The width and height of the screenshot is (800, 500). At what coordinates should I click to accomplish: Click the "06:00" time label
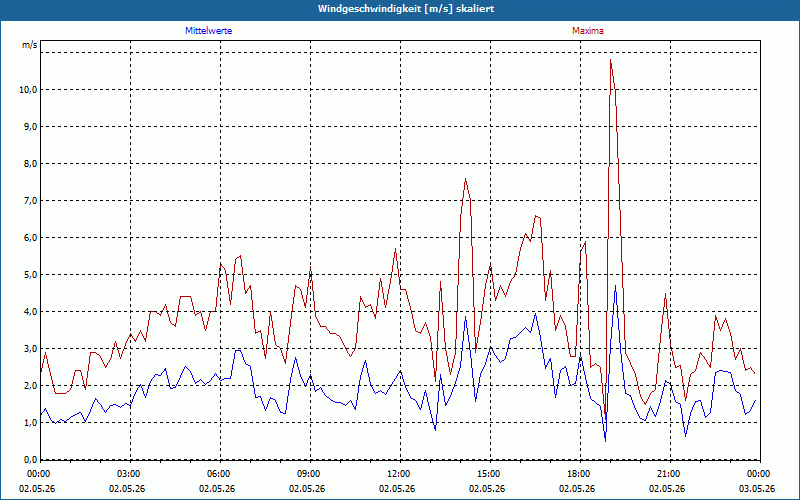pos(220,474)
